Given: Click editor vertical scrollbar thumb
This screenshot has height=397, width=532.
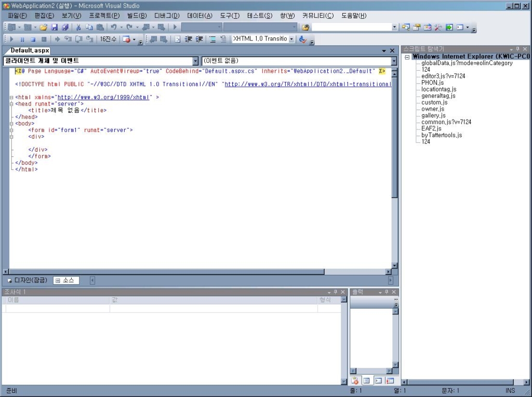Looking at the screenshot, I should [394, 137].
